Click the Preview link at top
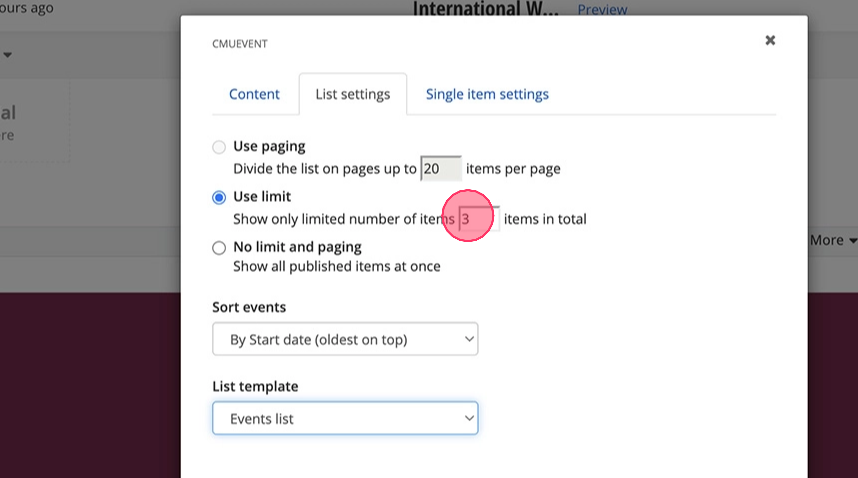The image size is (858, 478). pyautogui.click(x=602, y=10)
